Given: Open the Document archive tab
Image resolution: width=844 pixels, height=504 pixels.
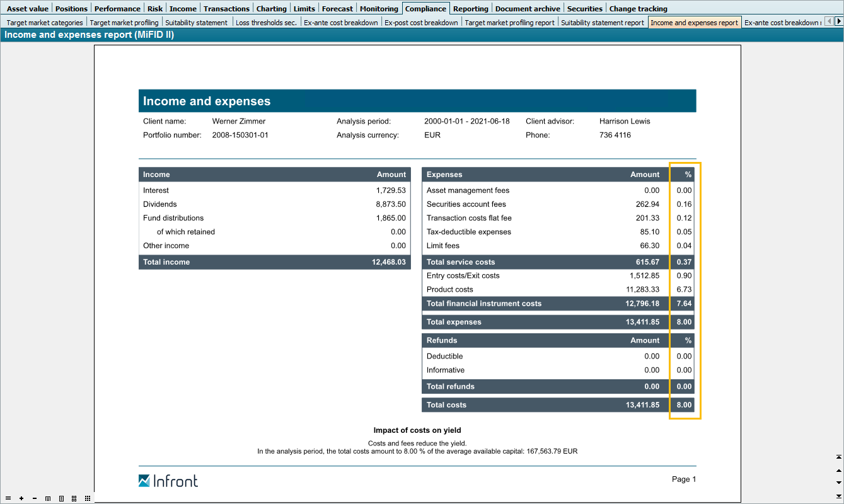Looking at the screenshot, I should point(527,9).
